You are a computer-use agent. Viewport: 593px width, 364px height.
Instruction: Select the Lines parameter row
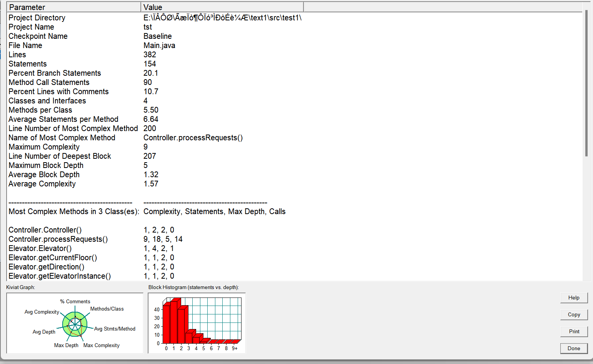(295, 55)
